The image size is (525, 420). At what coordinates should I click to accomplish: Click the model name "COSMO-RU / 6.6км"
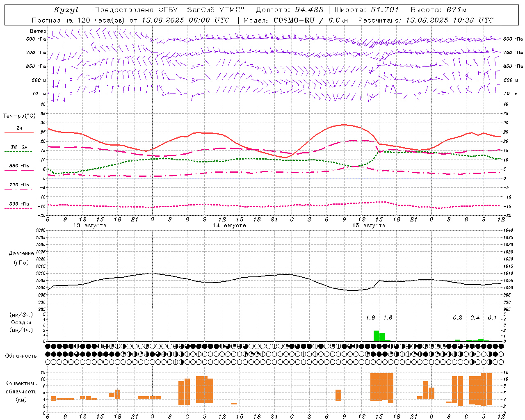click(310, 20)
